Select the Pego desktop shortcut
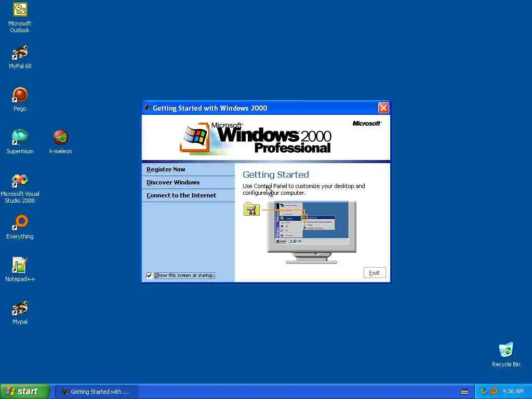The height and width of the screenshot is (399, 532). [20, 99]
